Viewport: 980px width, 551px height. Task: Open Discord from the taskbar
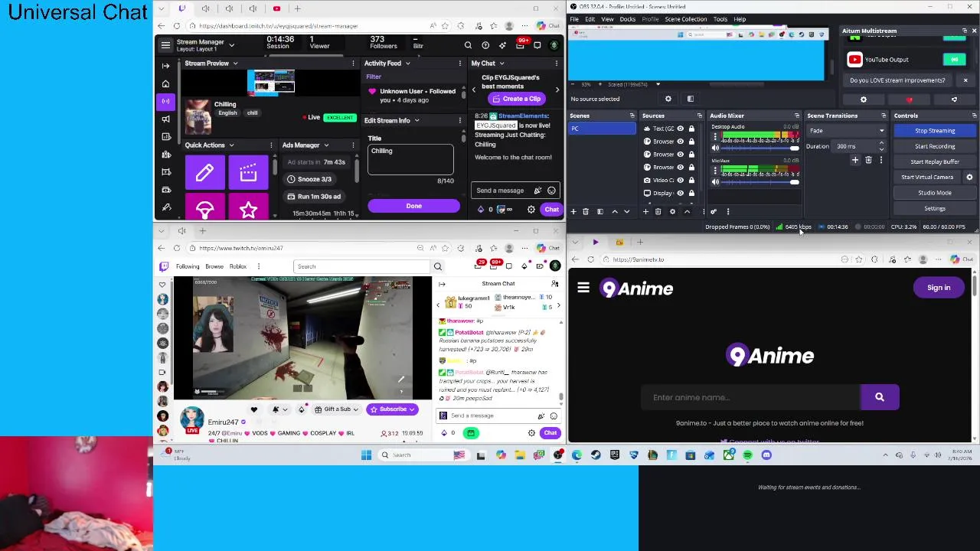(x=766, y=455)
